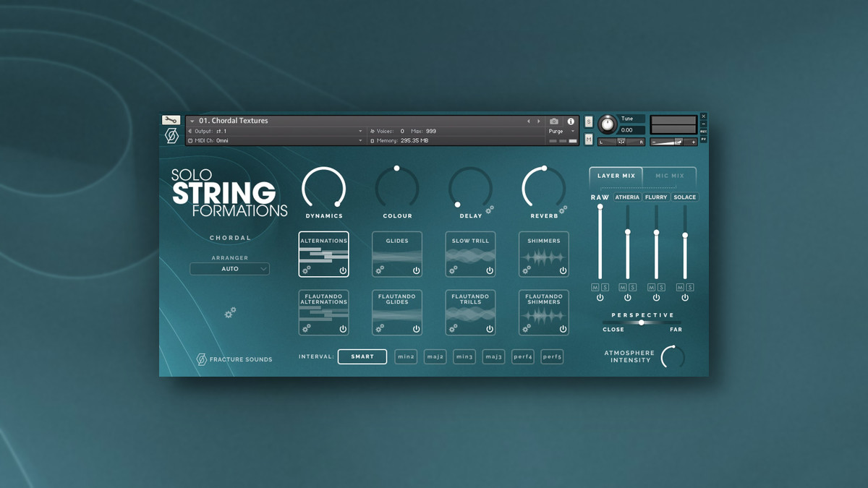
Task: Open the wrench edit mode icon
Action: (x=171, y=120)
